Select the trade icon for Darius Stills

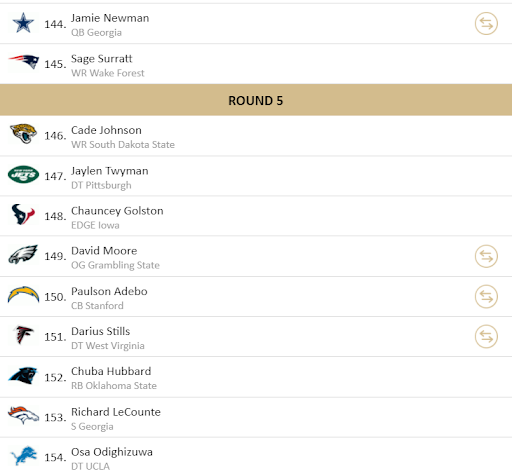(x=486, y=337)
